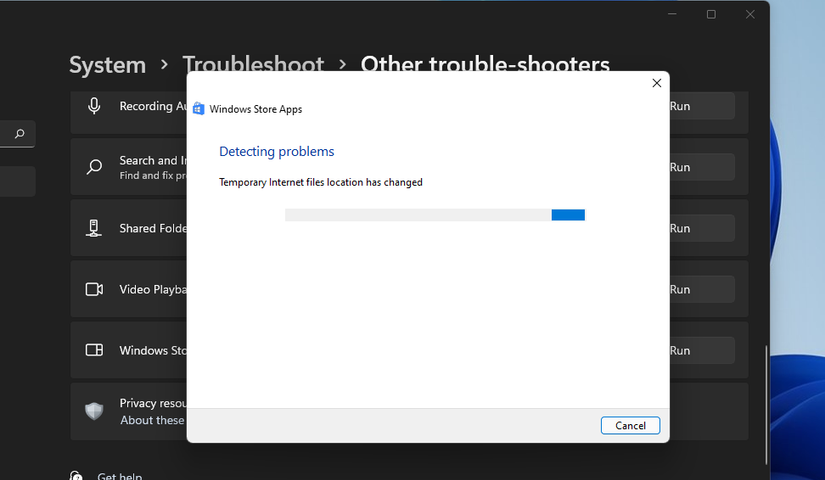This screenshot has width=825, height=480.
Task: Click the Detecting problems progress bar
Action: [435, 215]
